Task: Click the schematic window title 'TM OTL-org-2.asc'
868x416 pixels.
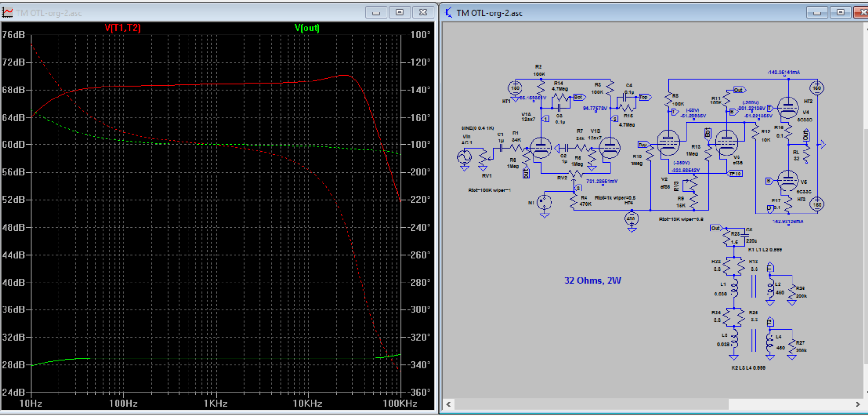Action: click(490, 13)
